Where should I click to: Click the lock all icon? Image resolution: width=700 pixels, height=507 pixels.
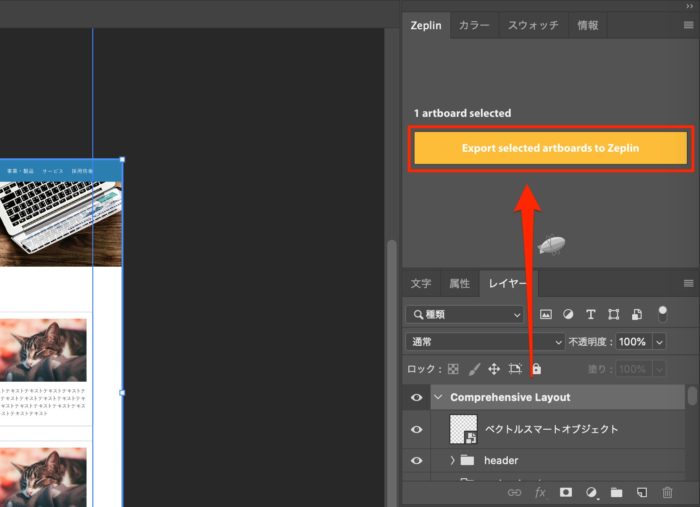click(536, 369)
